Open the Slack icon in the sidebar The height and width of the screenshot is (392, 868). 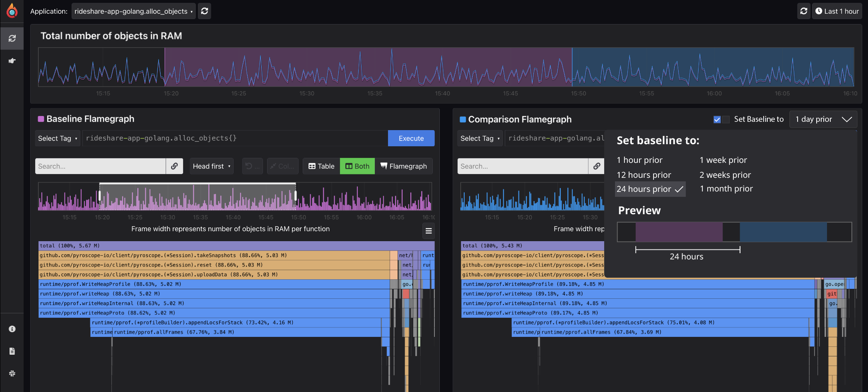[12, 373]
